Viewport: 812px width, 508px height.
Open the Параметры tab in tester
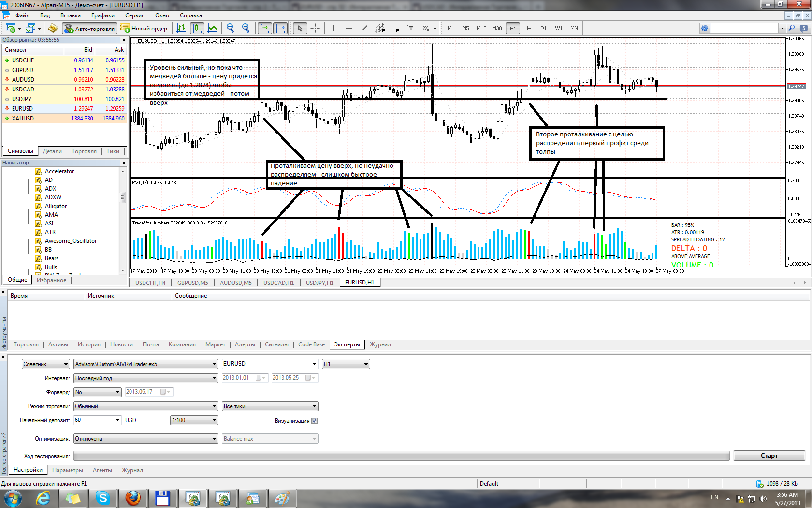(68, 470)
